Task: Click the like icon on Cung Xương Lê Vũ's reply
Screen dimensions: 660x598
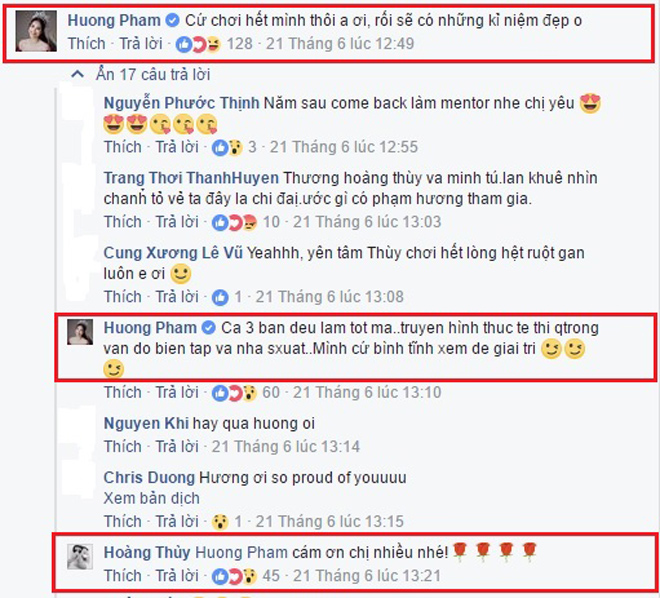Action: (x=220, y=297)
